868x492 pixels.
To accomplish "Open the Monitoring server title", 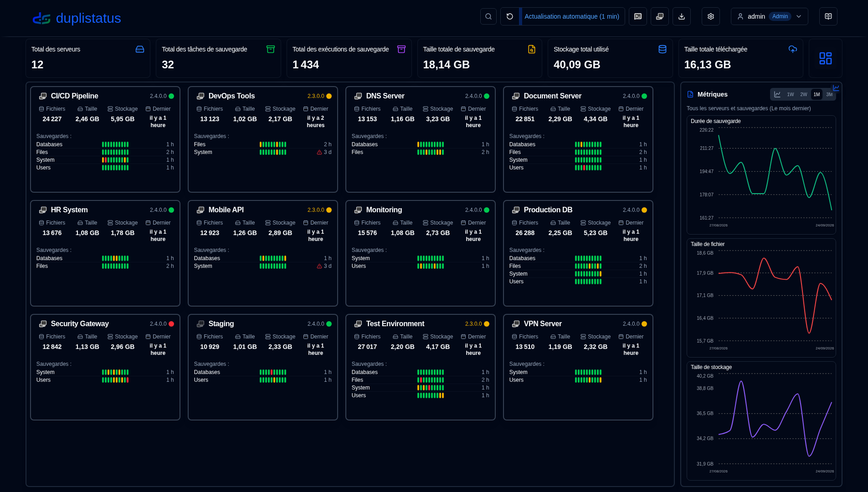I will tap(384, 210).
